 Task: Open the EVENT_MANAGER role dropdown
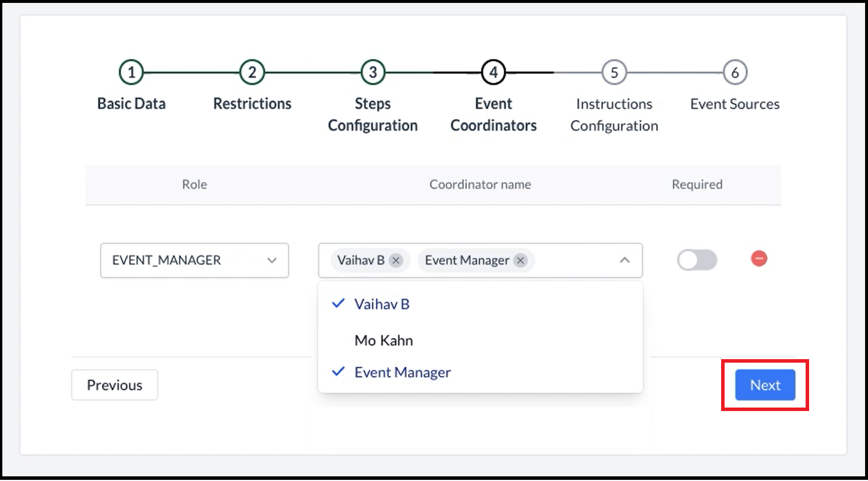pos(194,260)
